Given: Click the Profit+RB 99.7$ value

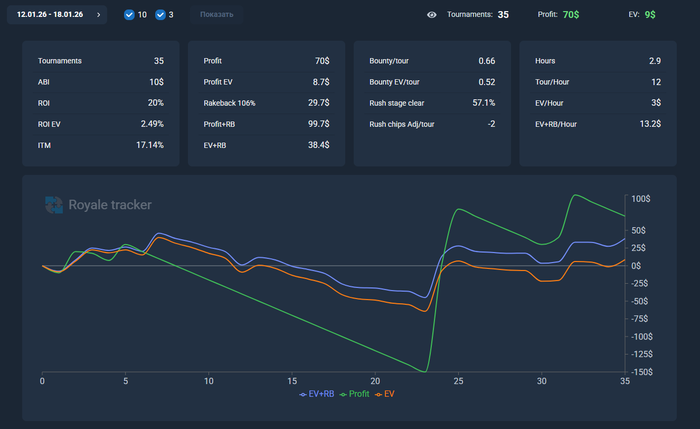Looking at the screenshot, I should [319, 124].
